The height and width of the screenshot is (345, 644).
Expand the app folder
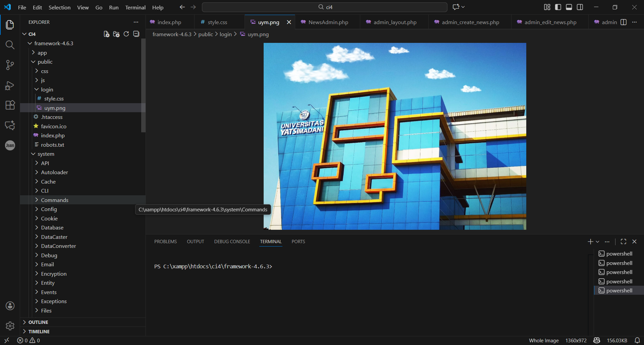[x=42, y=53]
